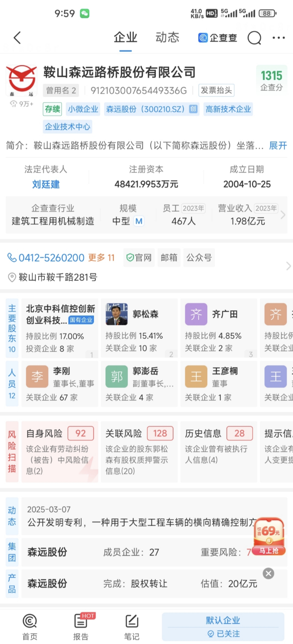Open 曾用名 2 former names tag
The image size is (293, 644).
point(61,90)
